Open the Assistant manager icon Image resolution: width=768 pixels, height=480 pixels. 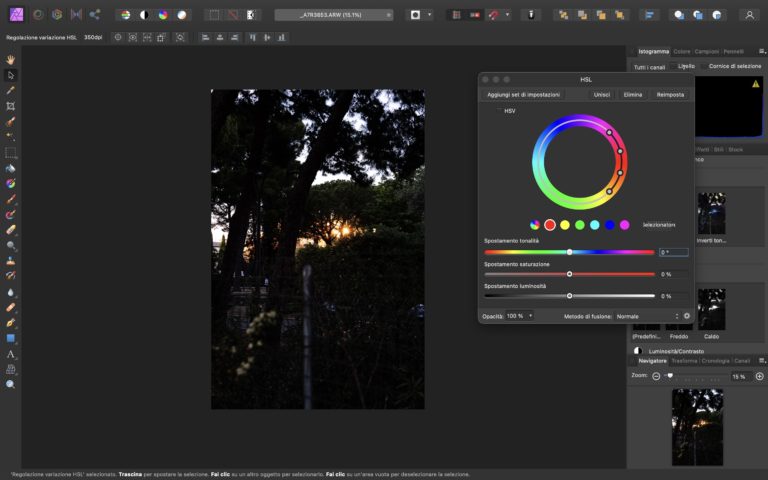pyautogui.click(x=530, y=15)
